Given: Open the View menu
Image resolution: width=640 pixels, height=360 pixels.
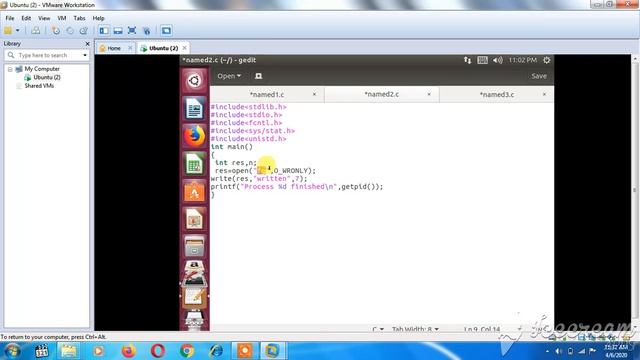Looking at the screenshot, I should coord(44,18).
